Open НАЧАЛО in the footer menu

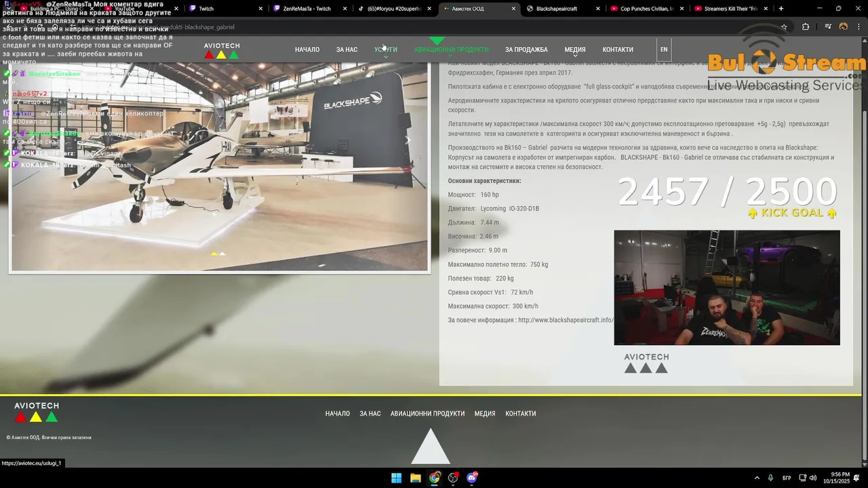tap(338, 413)
